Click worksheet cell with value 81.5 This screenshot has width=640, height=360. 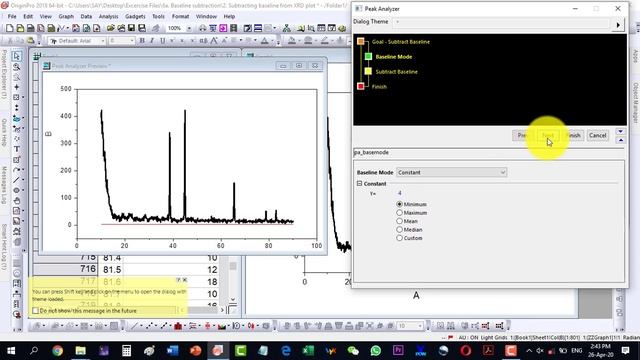(x=112, y=269)
